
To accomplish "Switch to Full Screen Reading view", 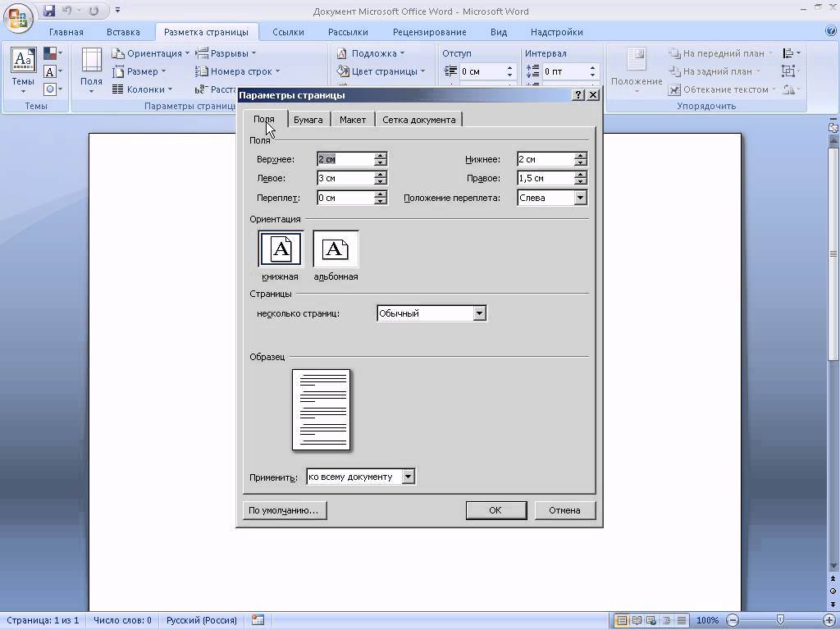I will (637, 620).
